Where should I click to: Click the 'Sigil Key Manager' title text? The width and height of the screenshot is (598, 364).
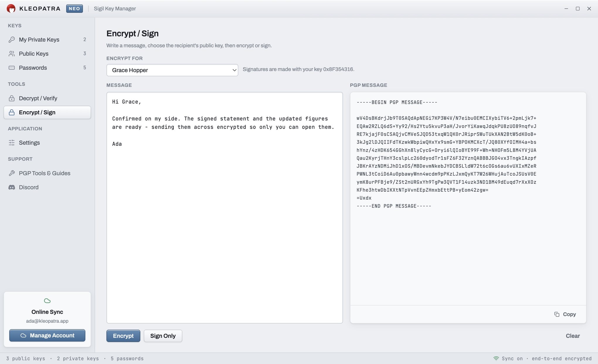pos(115,8)
